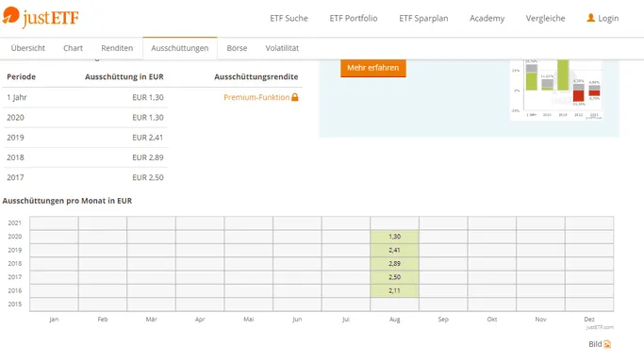The image size is (644, 362).
Task: Click EUR 2,89 in 2018 row
Action: (148, 157)
